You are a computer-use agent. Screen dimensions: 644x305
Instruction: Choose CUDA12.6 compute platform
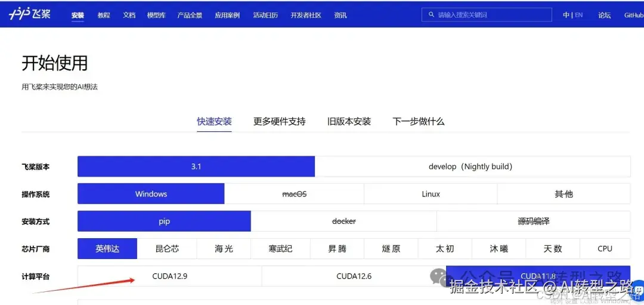point(354,276)
